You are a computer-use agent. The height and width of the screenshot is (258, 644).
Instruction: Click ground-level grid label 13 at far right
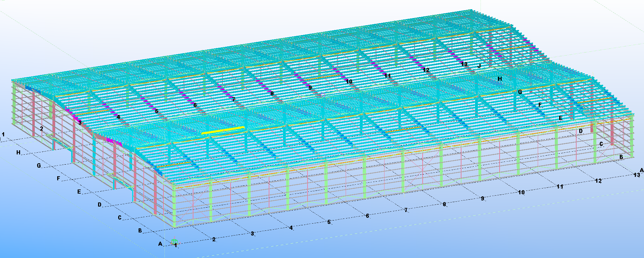click(x=637, y=175)
